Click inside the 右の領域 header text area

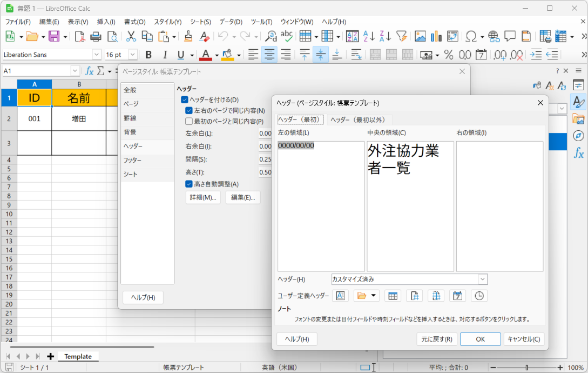pyautogui.click(x=499, y=205)
